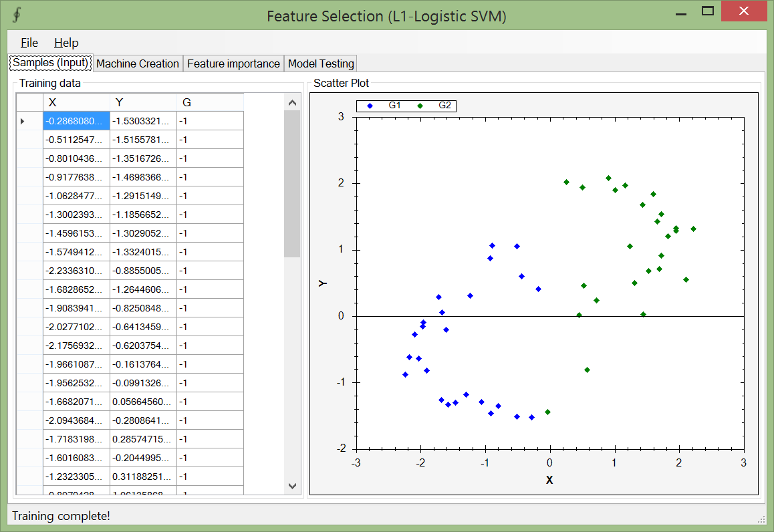774x532 pixels.
Task: Click the G column header
Action: pos(210,102)
